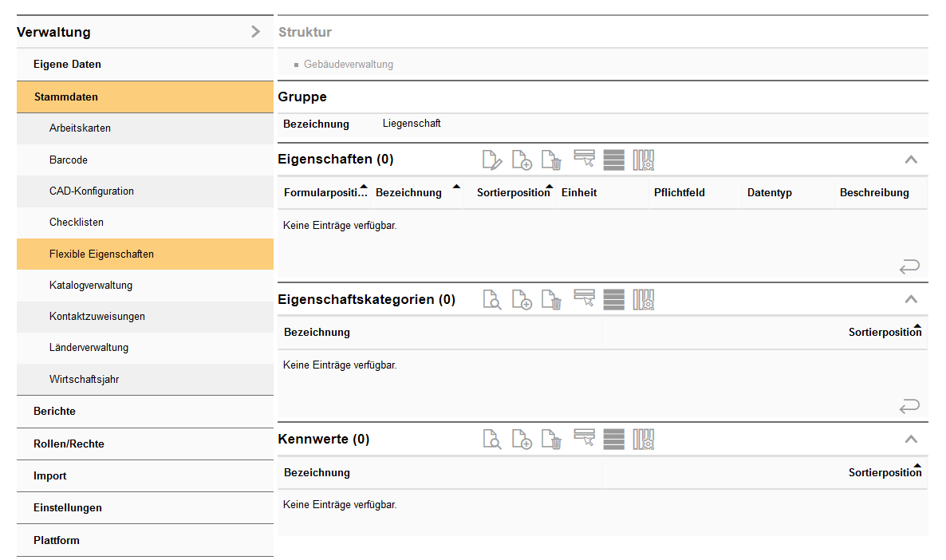Select Rollen/Rechte in the sidebar

pos(69,444)
